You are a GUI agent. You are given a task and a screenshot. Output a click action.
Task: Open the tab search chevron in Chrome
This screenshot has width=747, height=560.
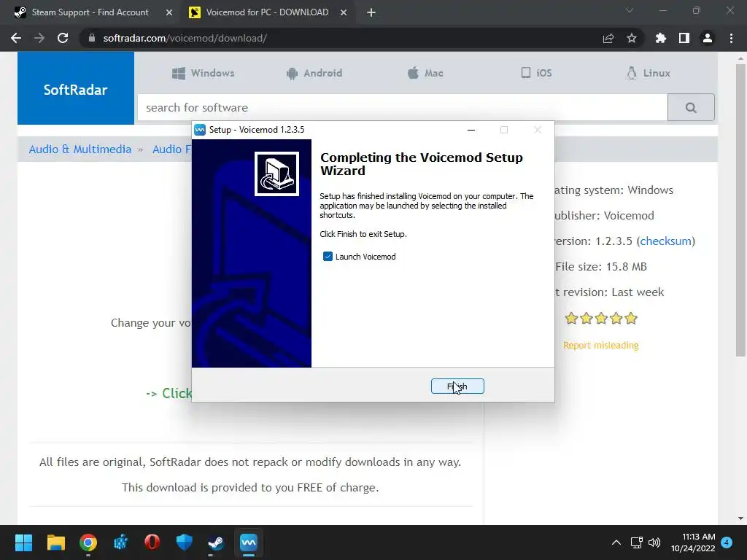tap(630, 10)
